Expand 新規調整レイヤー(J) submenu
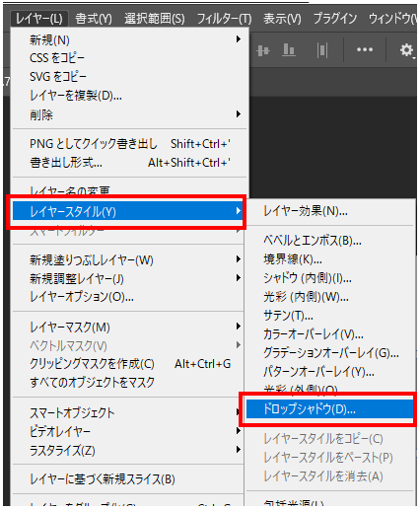Image resolution: width=420 pixels, height=511 pixels. (x=128, y=279)
